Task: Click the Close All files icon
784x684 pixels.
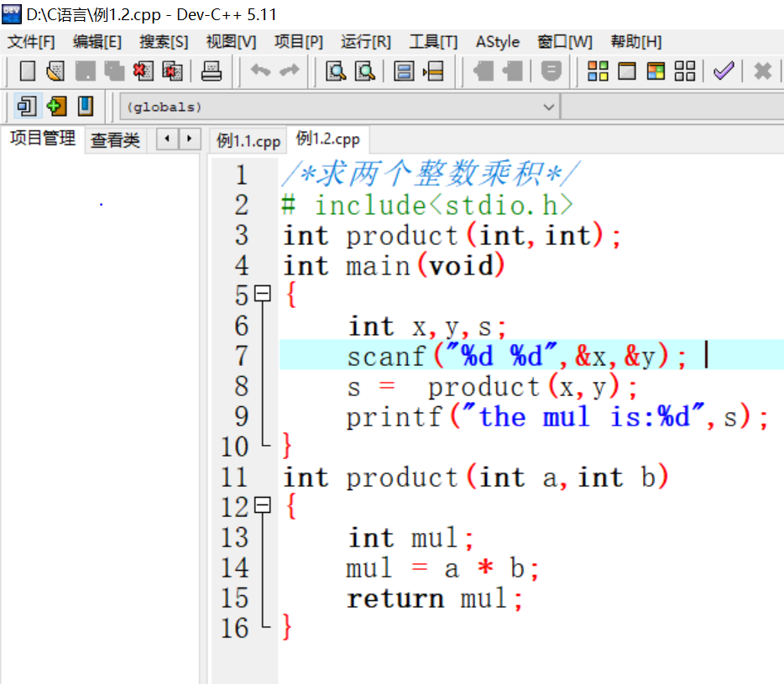Action: tap(173, 71)
